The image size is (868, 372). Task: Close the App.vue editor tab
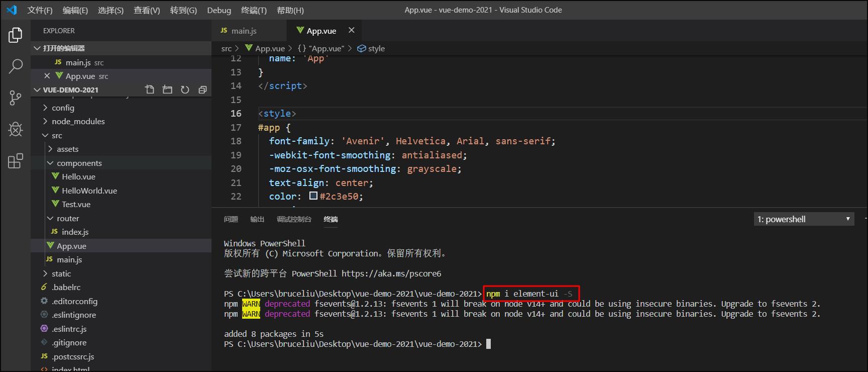[352, 30]
